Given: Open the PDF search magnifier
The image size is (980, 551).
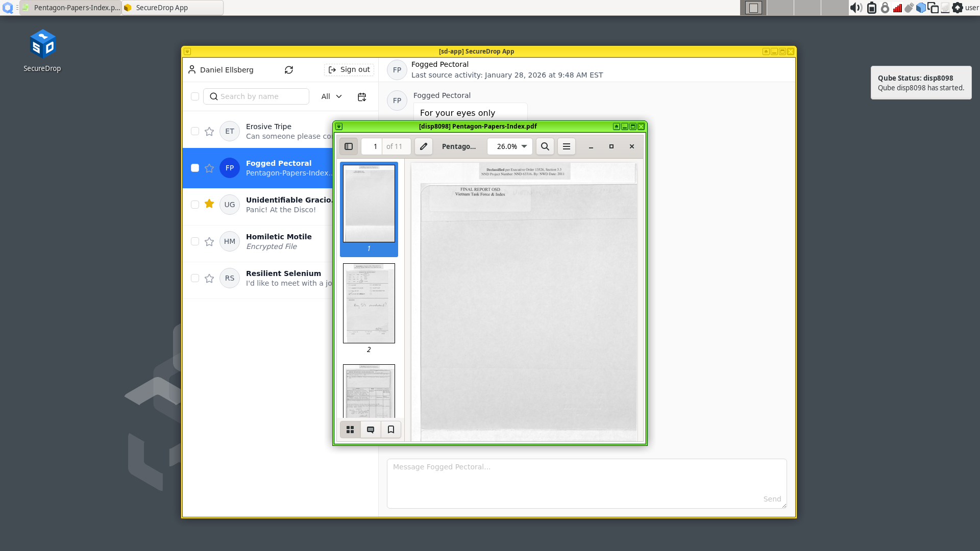Looking at the screenshot, I should (545, 146).
